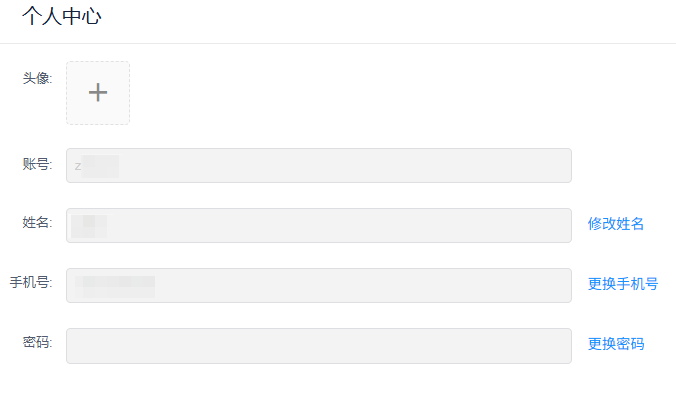Click into the 姓名 input field
676x399 pixels.
[319, 226]
